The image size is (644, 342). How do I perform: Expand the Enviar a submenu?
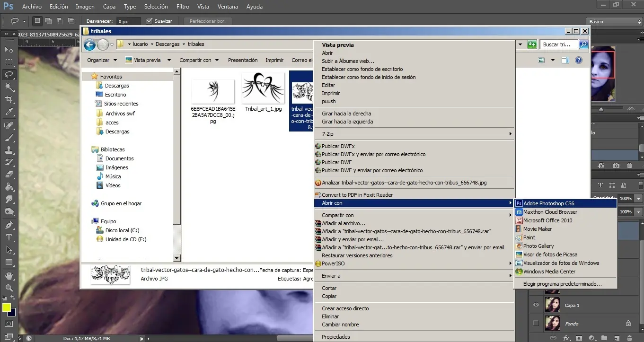(414, 276)
